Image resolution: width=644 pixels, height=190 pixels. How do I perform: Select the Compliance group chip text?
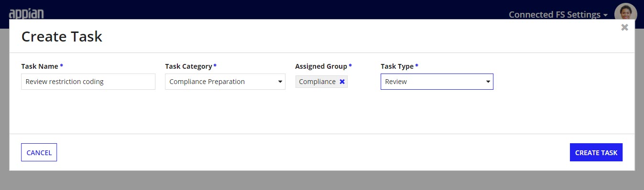317,82
